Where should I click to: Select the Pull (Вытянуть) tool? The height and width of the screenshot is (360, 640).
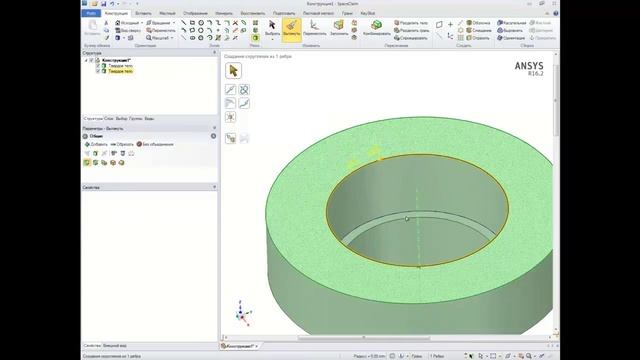(291, 29)
